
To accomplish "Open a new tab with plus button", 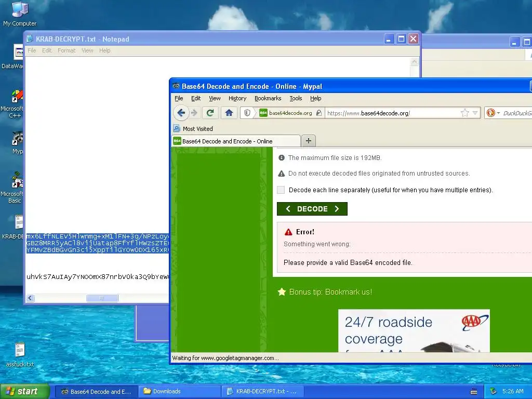I will pos(309,141).
